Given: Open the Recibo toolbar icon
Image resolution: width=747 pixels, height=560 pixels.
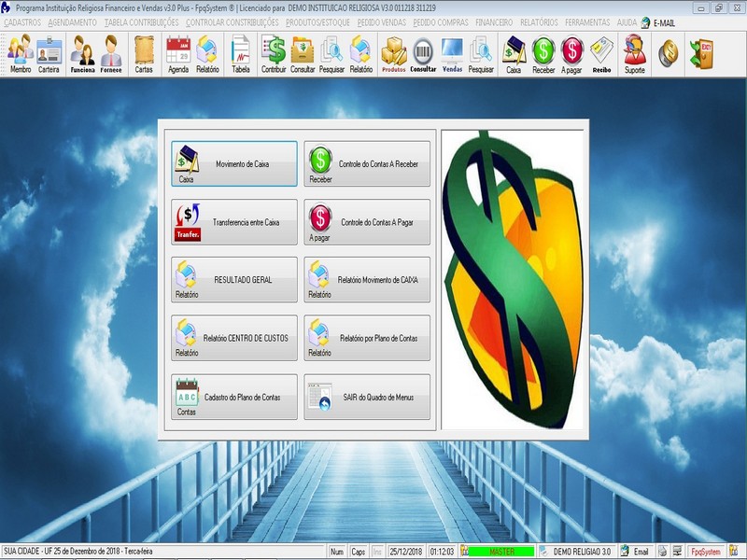Looking at the screenshot, I should coord(601,54).
